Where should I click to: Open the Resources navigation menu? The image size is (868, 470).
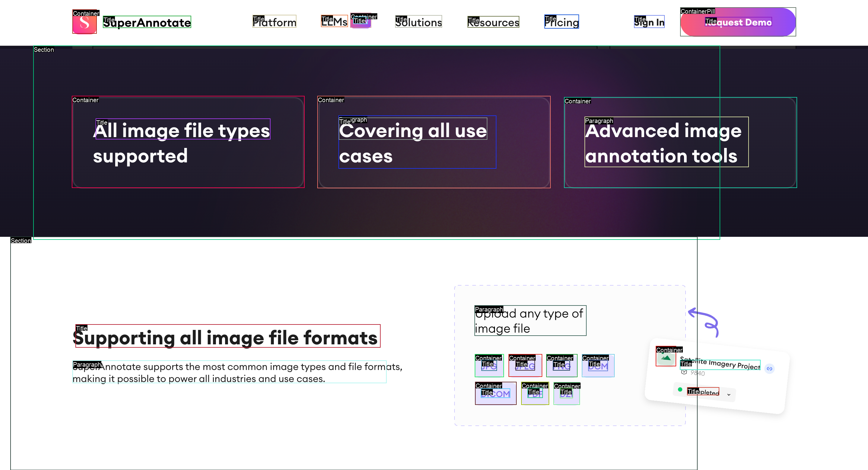point(493,22)
